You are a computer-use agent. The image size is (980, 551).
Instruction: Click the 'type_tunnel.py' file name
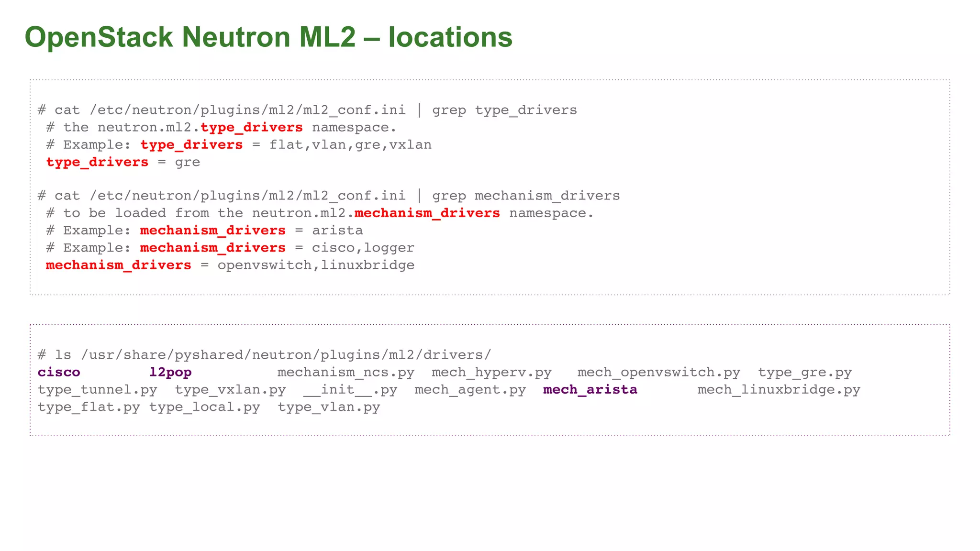(98, 389)
